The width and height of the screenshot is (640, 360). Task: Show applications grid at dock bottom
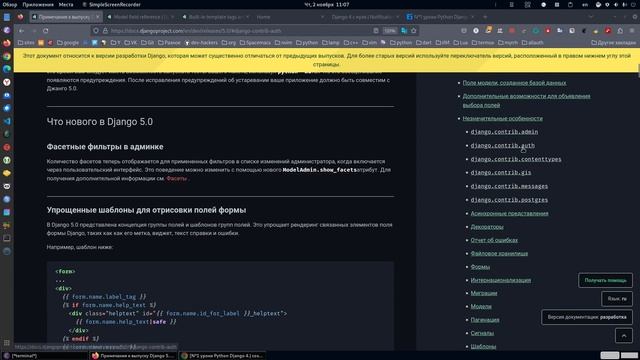(x=7, y=342)
